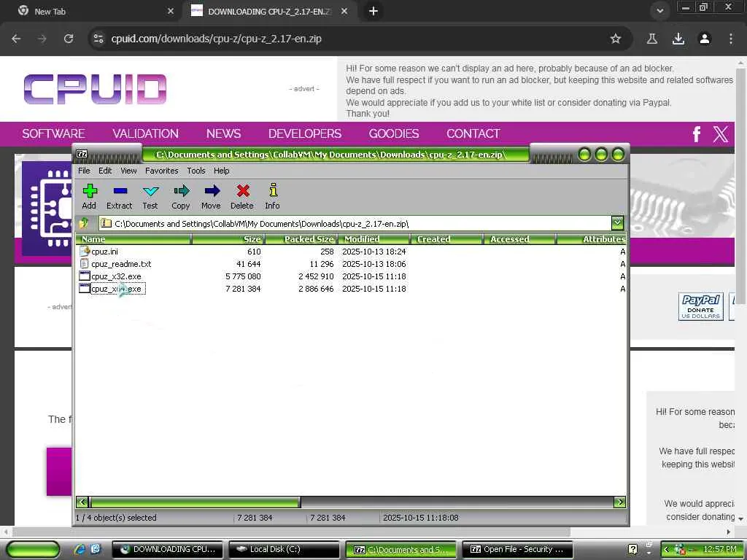This screenshot has width=747, height=560.
Task: Sort files by Size column
Action: (228, 239)
